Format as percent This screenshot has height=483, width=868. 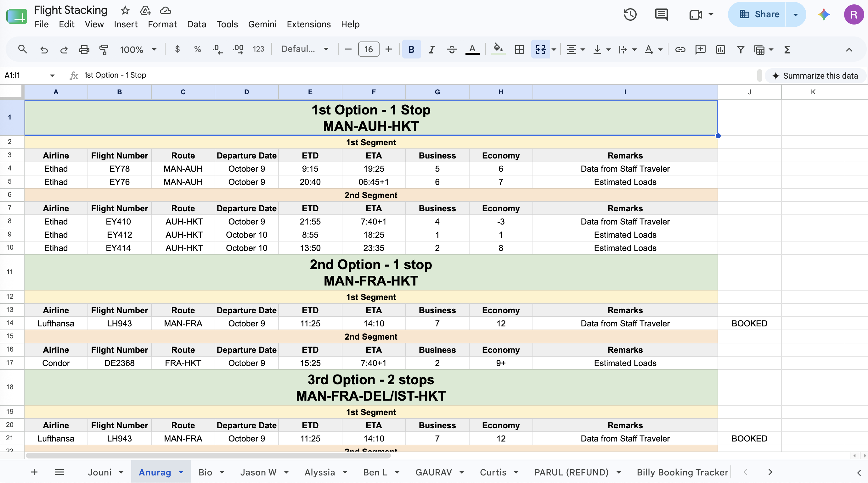click(197, 49)
